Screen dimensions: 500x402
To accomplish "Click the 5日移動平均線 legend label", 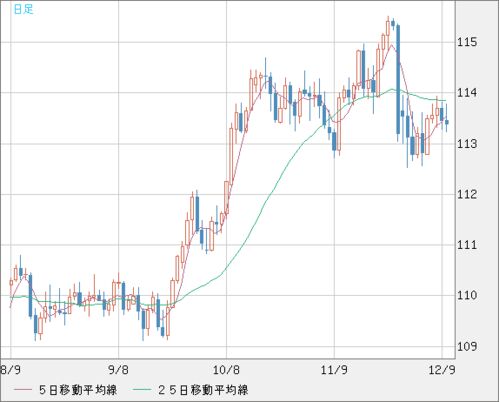I will pos(78,390).
